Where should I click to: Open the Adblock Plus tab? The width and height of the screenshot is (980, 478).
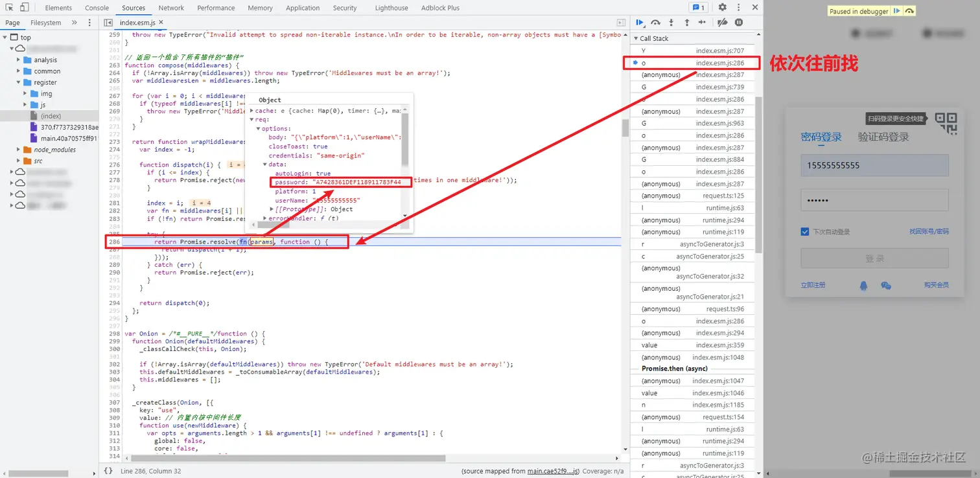click(440, 8)
